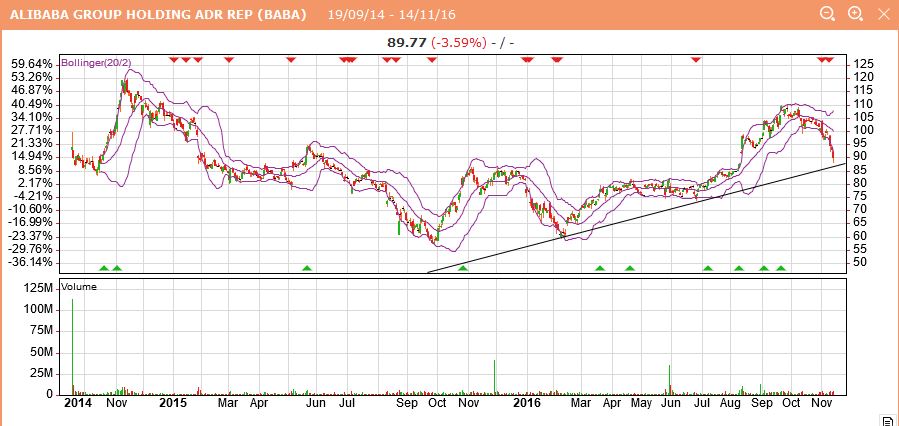The image size is (899, 426).
Task: Click the Bollinger(20/2) indicator label
Action: (95, 62)
